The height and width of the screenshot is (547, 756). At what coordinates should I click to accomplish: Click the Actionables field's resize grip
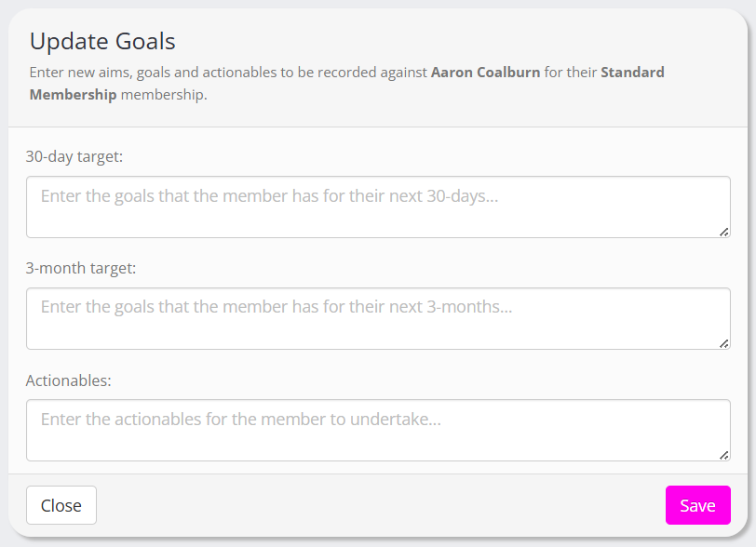[724, 455]
